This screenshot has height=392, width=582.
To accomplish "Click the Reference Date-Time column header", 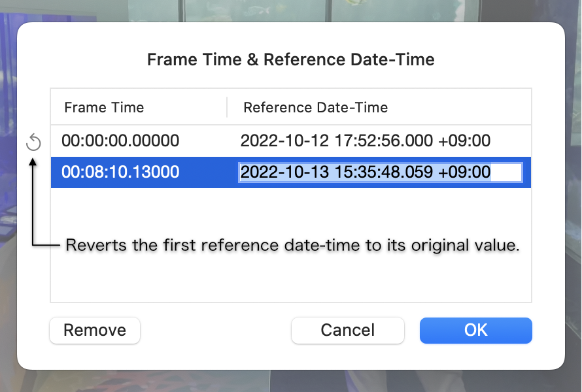I will (315, 107).
